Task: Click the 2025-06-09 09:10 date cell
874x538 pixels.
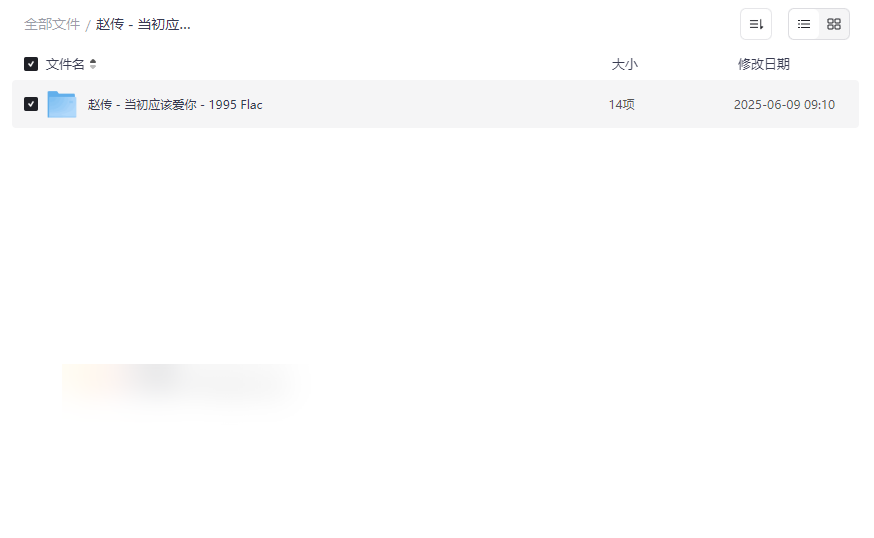Action: click(784, 105)
